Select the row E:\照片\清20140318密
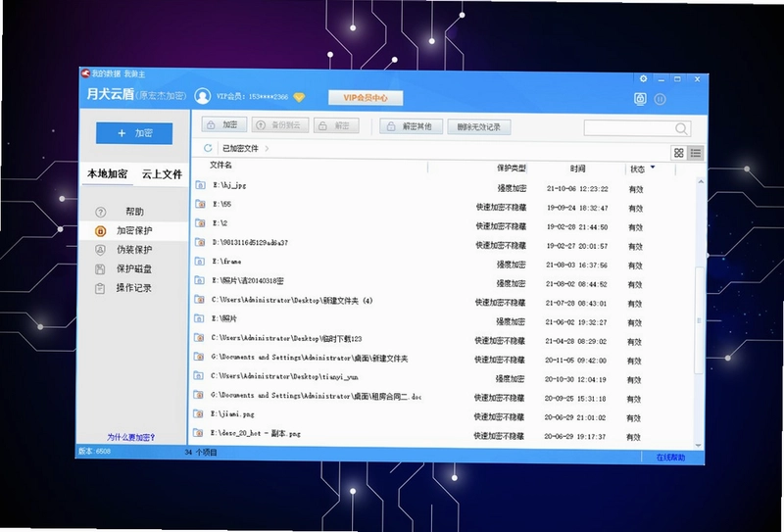 pos(444,281)
